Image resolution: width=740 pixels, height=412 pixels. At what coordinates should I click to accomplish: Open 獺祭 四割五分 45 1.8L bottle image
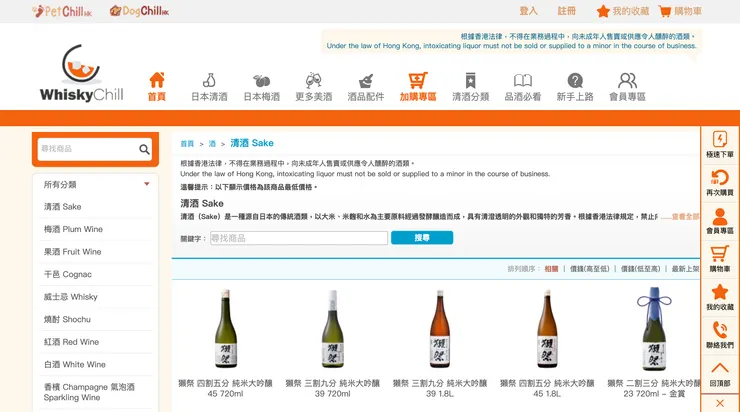[547, 328]
